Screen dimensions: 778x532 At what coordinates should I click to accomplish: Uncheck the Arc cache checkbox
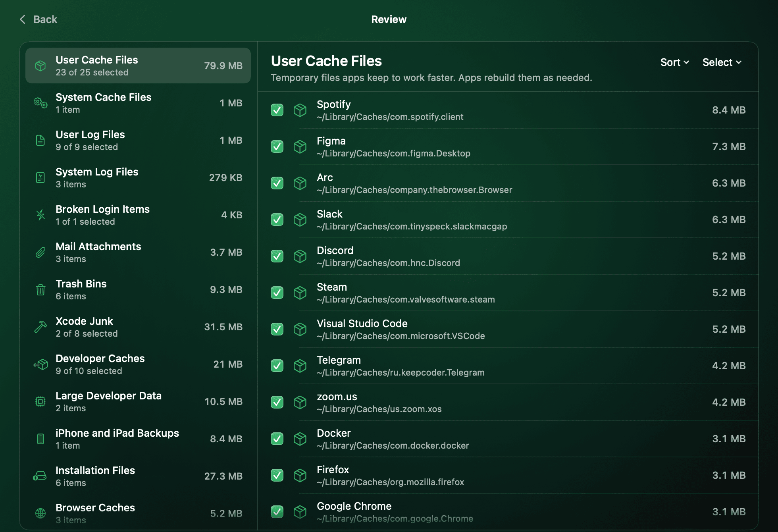point(277,183)
